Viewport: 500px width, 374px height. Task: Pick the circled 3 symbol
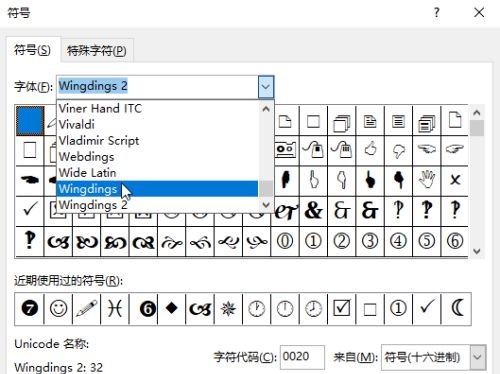(370, 241)
